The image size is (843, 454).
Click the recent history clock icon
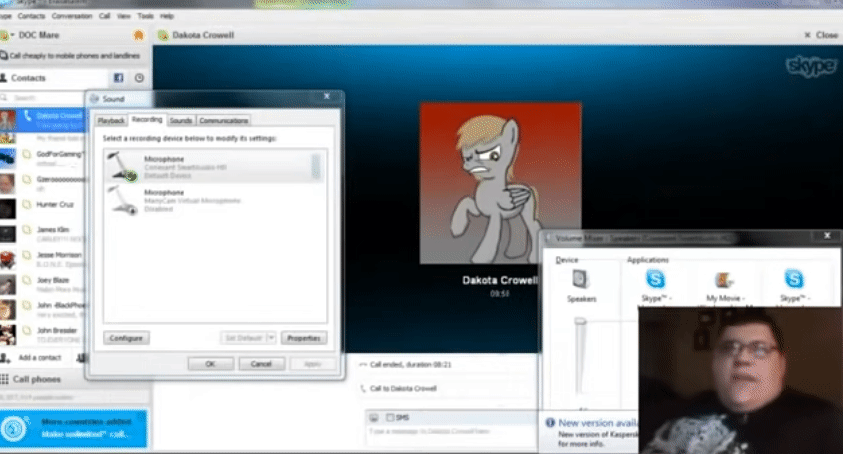click(x=139, y=78)
